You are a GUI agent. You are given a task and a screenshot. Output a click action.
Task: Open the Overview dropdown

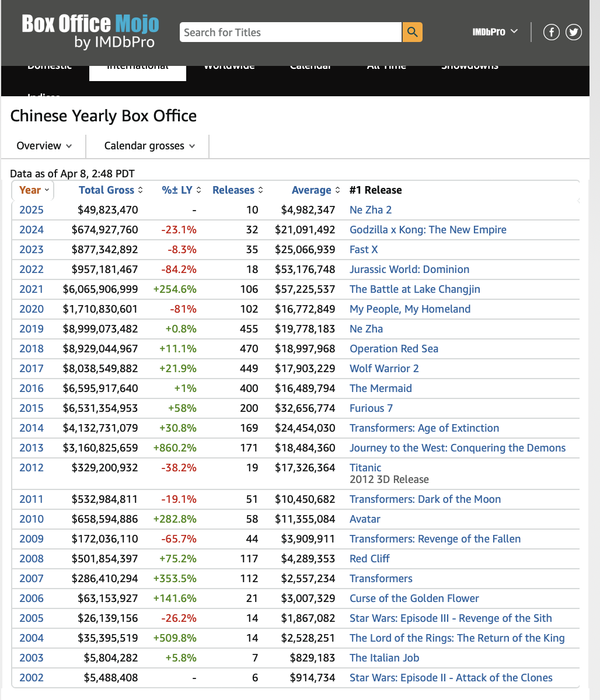44,146
